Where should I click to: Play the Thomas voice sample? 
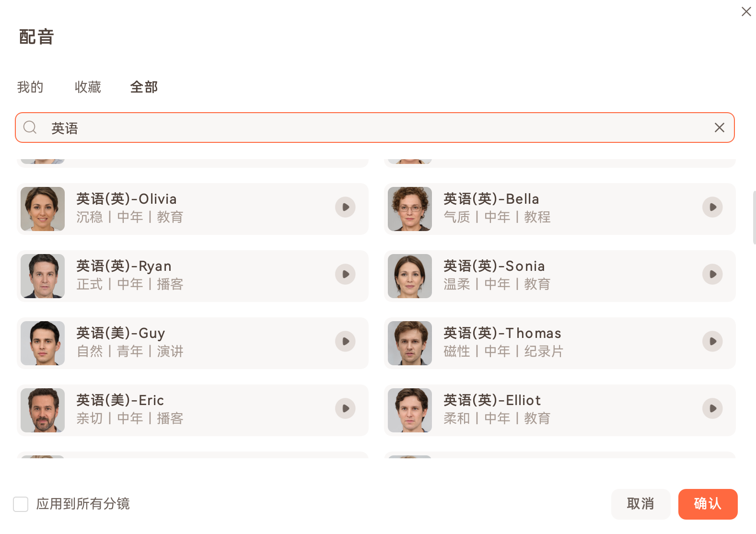[x=712, y=341]
